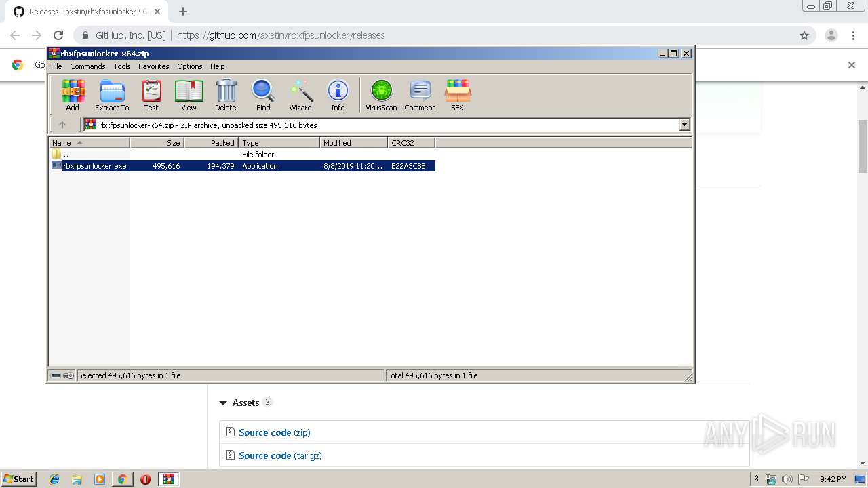
Task: Sort list by Size column
Action: click(x=157, y=142)
